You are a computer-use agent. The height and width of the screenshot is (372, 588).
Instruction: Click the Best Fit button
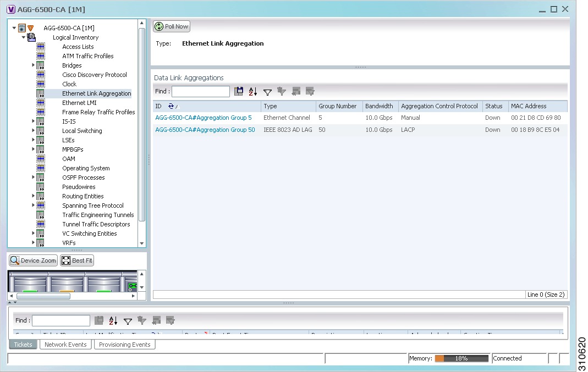77,260
